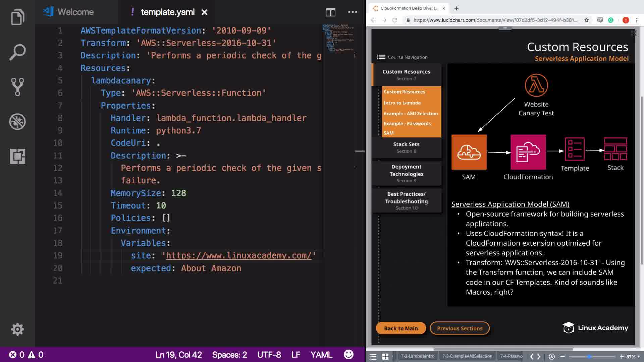
Task: Switch to grid page view in Lucidchart
Action: click(385, 357)
